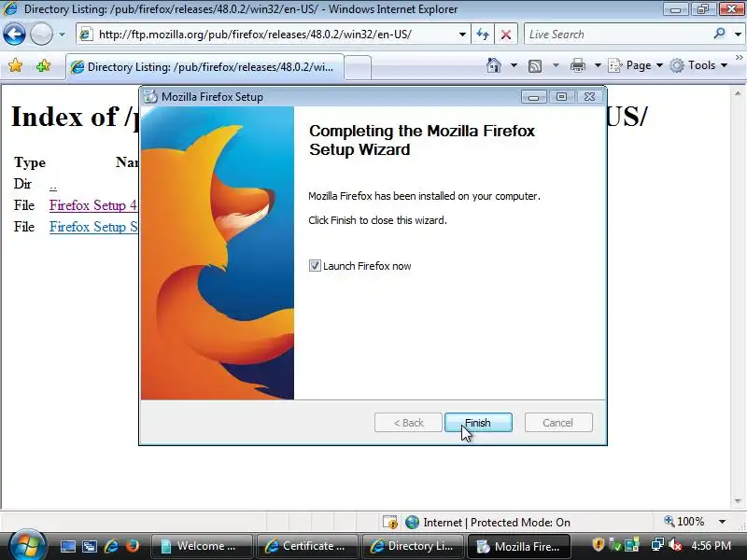Open the Page menu in command bar
This screenshot has width=747, height=560.
(x=636, y=65)
